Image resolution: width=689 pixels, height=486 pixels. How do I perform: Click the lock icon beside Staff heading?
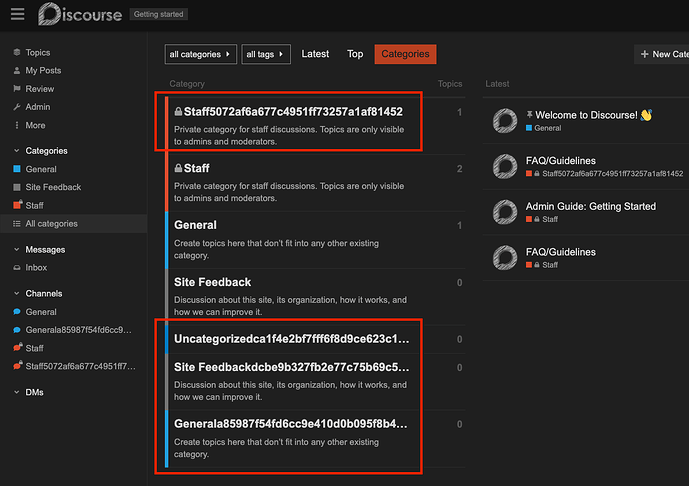(x=178, y=168)
